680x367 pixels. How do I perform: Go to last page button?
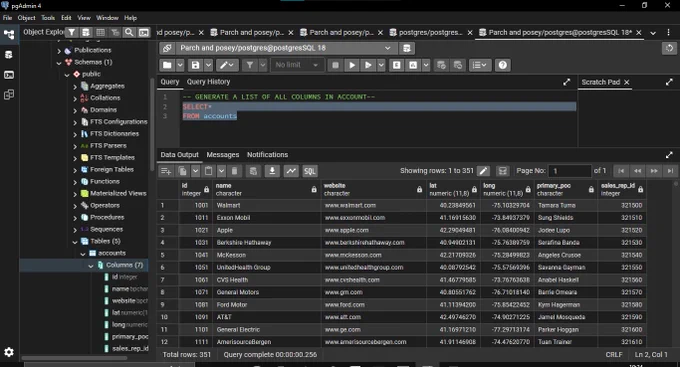click(x=670, y=171)
